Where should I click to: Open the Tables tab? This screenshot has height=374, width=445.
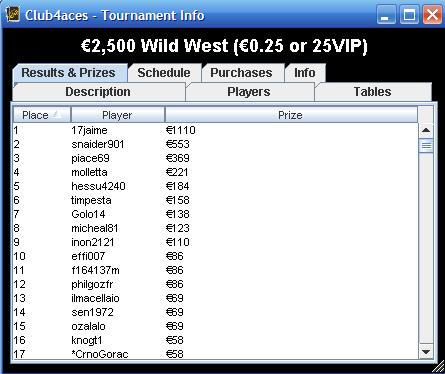(x=372, y=92)
